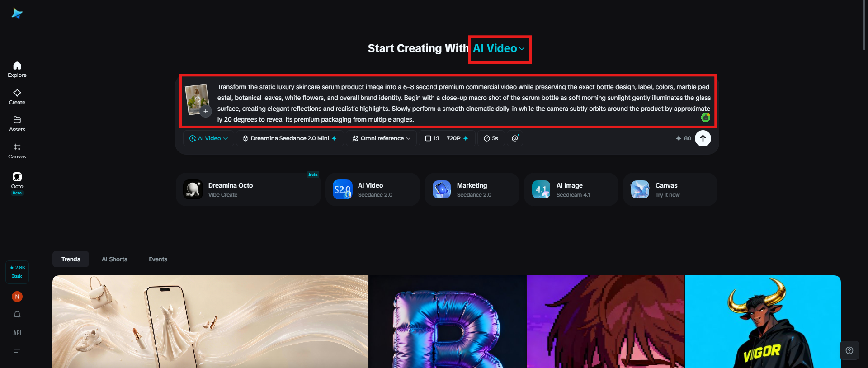This screenshot has height=368, width=868.
Task: Change the 5s duration setting
Action: pos(491,138)
